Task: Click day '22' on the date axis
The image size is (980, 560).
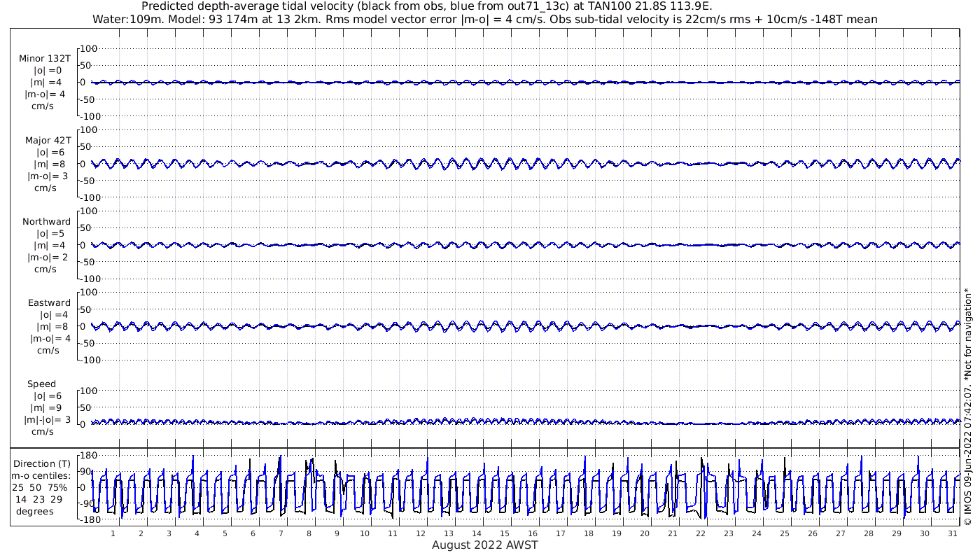Action: pyautogui.click(x=700, y=533)
